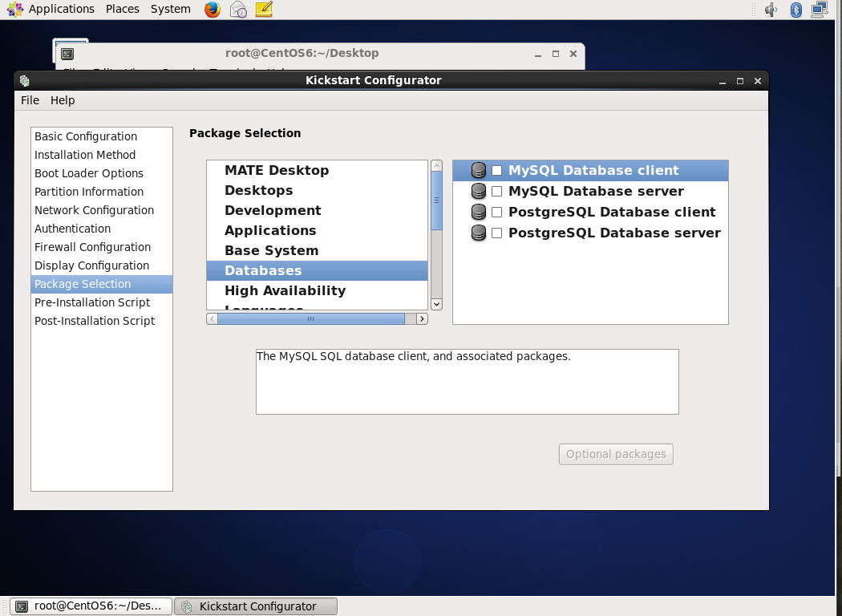Minimize the Kickstart Configurator window
The width and height of the screenshot is (842, 616).
point(723,81)
